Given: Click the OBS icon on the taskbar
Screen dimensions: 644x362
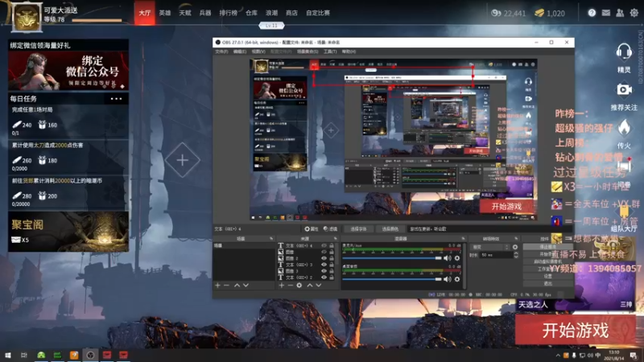Looking at the screenshot, I should click(90, 355).
